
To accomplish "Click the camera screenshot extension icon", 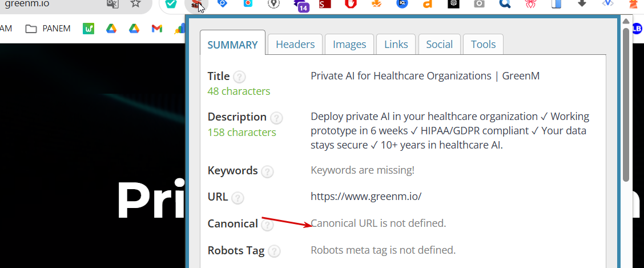I will pyautogui.click(x=479, y=4).
